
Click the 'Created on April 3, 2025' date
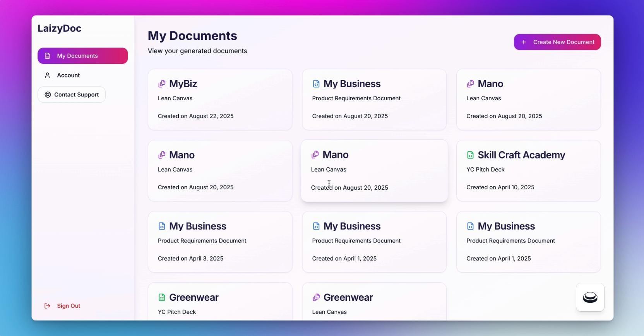191,259
